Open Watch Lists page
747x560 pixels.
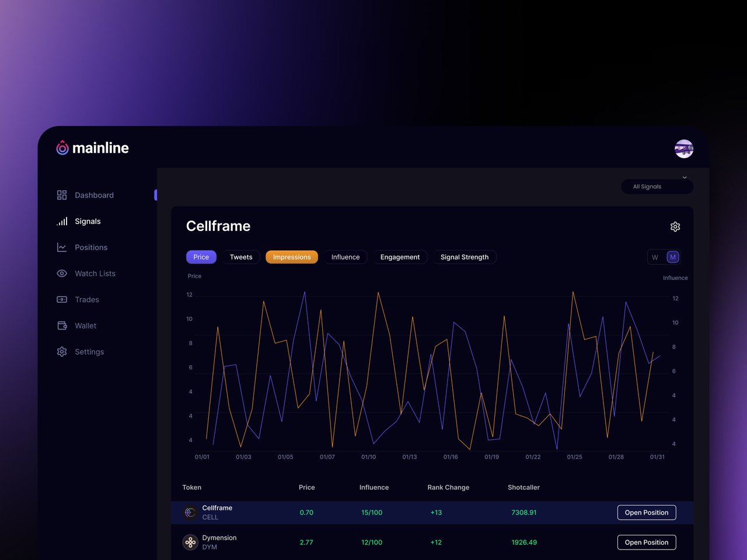pos(95,274)
